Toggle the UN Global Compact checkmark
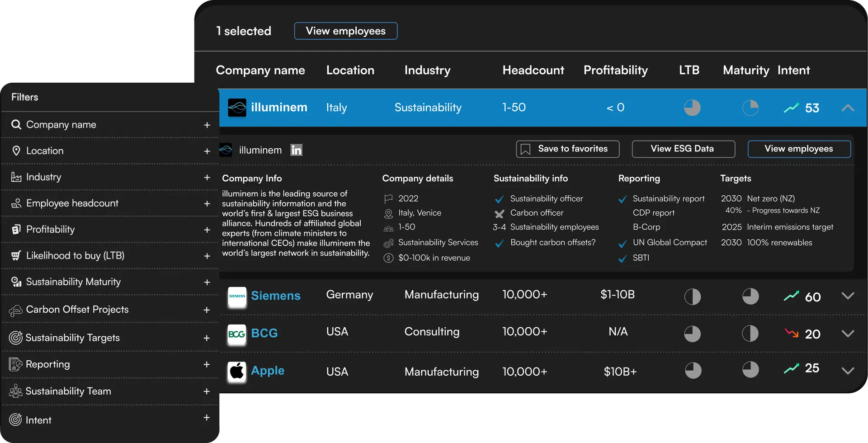Image resolution: width=868 pixels, height=443 pixels. pyautogui.click(x=623, y=243)
